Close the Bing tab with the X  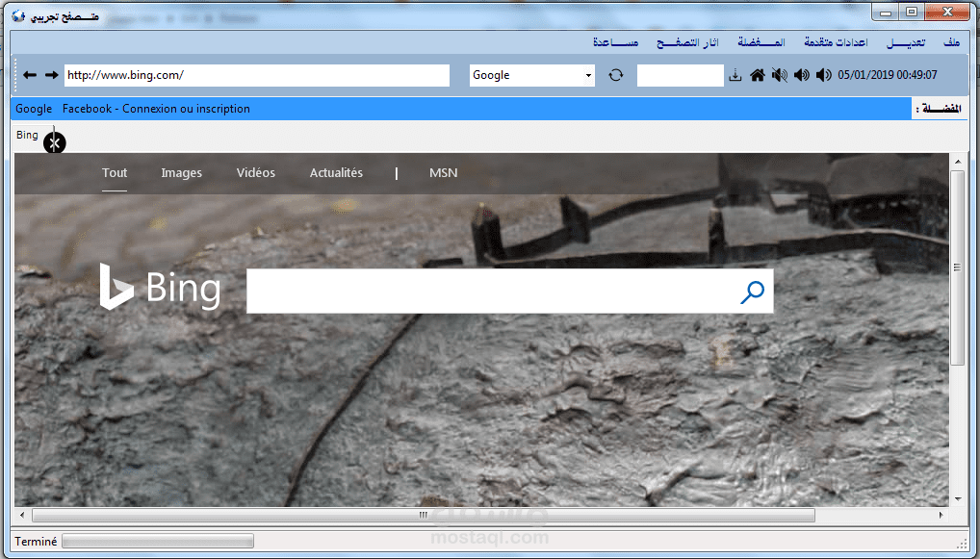point(54,143)
